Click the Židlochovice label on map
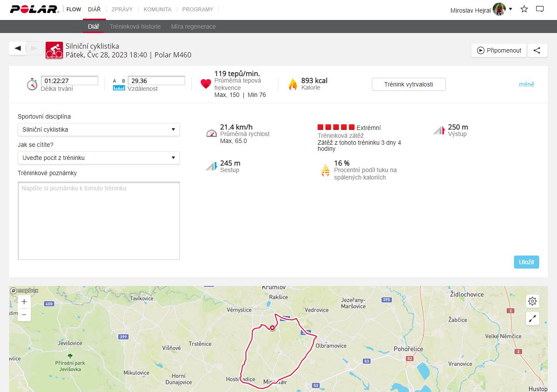Screen dimensions: 557x392 (x=467, y=294)
